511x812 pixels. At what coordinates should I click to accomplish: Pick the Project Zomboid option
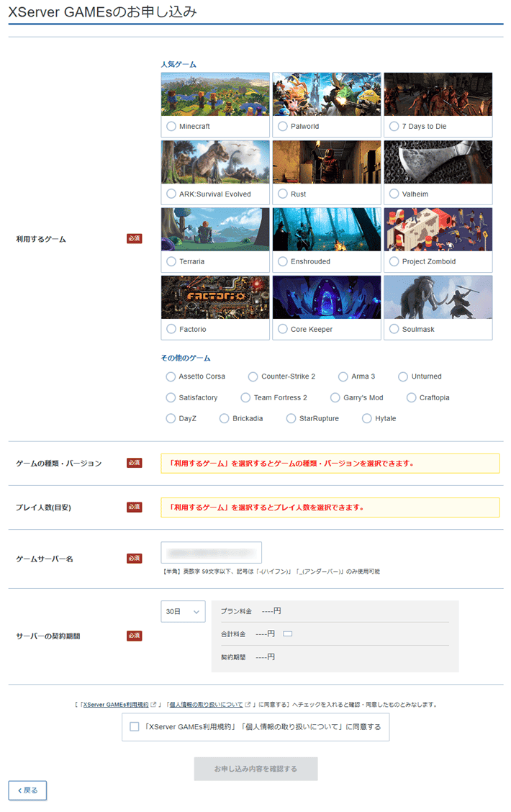[x=394, y=261]
